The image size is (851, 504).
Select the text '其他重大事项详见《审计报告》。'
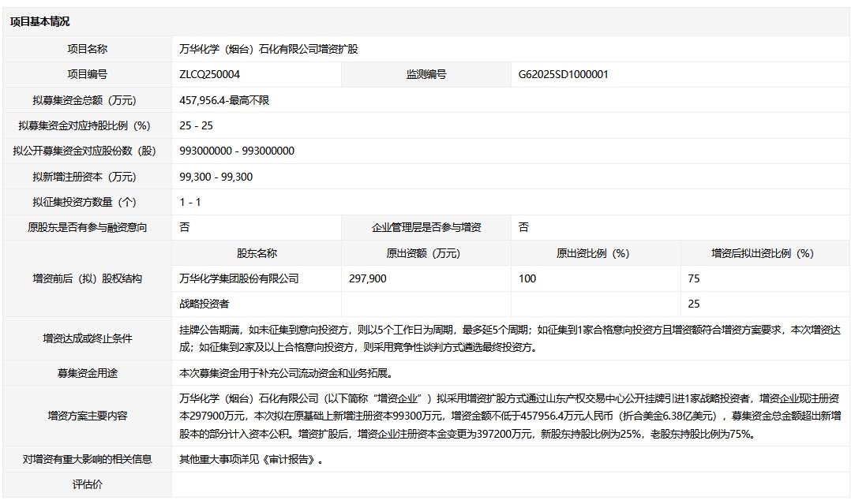coord(251,459)
